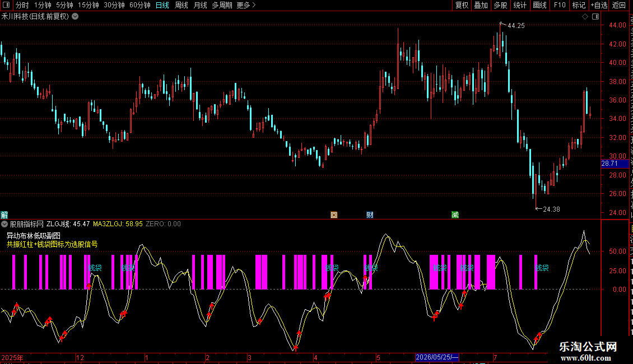Image resolution: width=633 pixels, height=364 pixels.
Task: Switch to 月线 monthly chart
Action: click(x=200, y=5)
